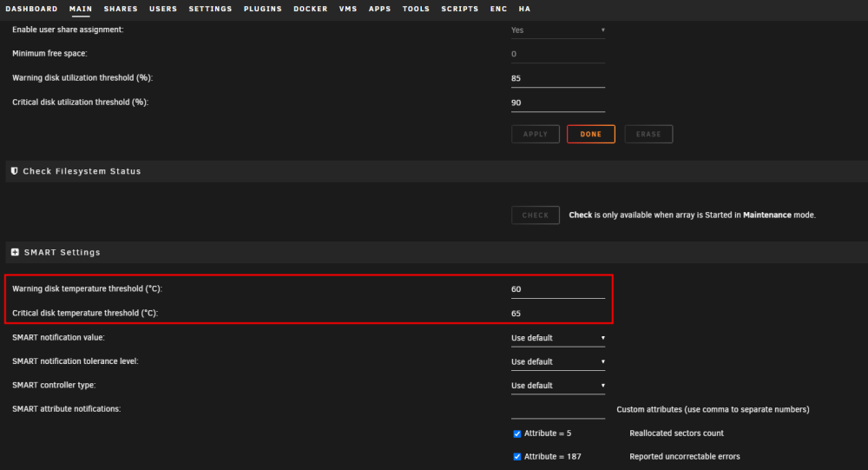Open the Enable user share assignment dropdown
Screen dimensions: 868x470
558,30
